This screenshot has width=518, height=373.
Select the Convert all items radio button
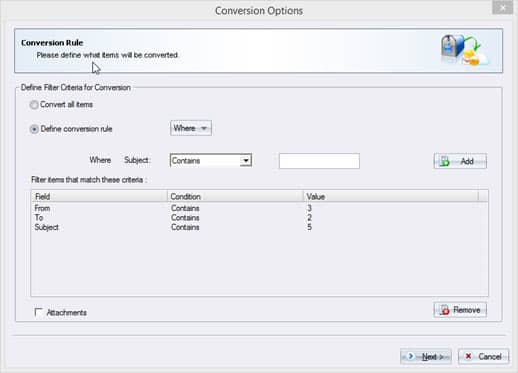point(34,105)
